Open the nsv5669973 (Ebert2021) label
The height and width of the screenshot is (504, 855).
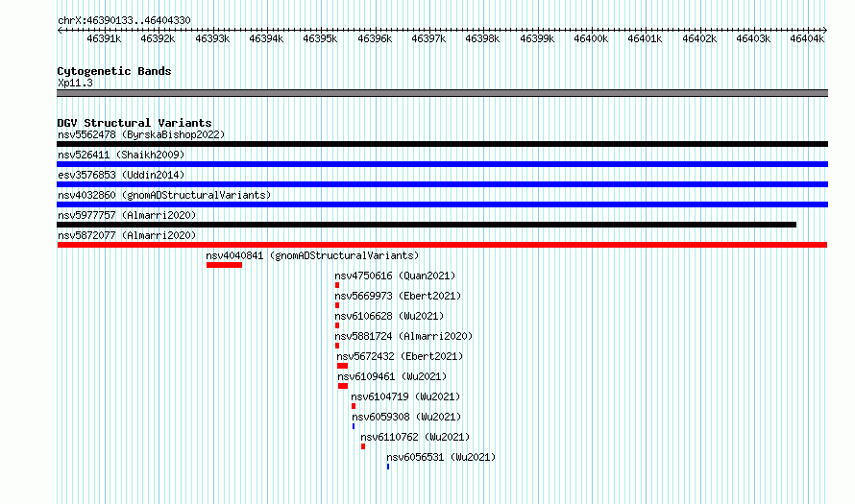click(398, 296)
